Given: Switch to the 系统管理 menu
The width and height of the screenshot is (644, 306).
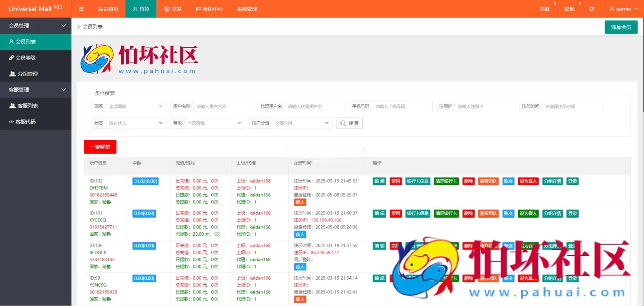Looking at the screenshot, I should [247, 8].
